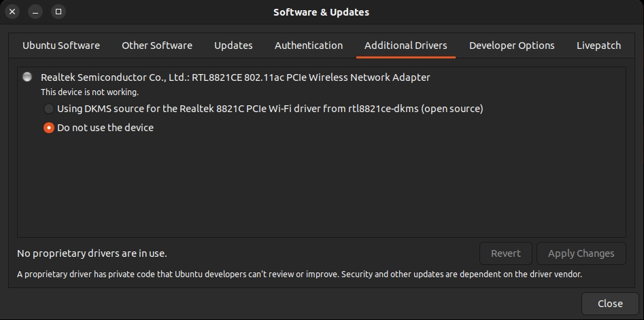Image resolution: width=644 pixels, height=320 pixels.
Task: Maximize the Software & Updates window
Action: pyautogui.click(x=58, y=12)
